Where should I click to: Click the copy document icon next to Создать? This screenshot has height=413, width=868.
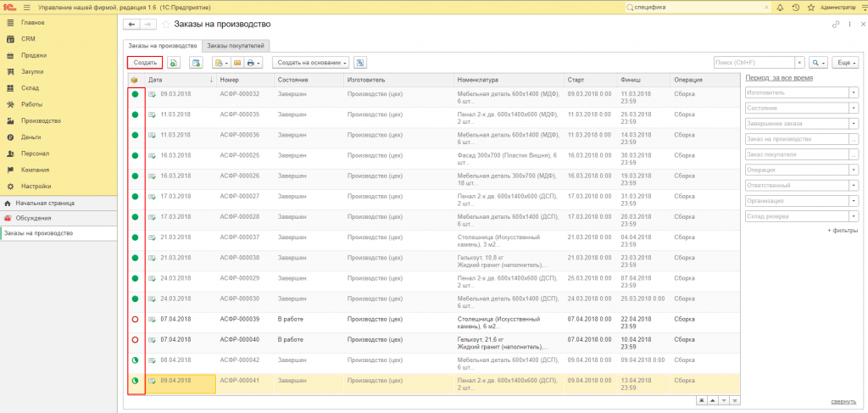173,63
